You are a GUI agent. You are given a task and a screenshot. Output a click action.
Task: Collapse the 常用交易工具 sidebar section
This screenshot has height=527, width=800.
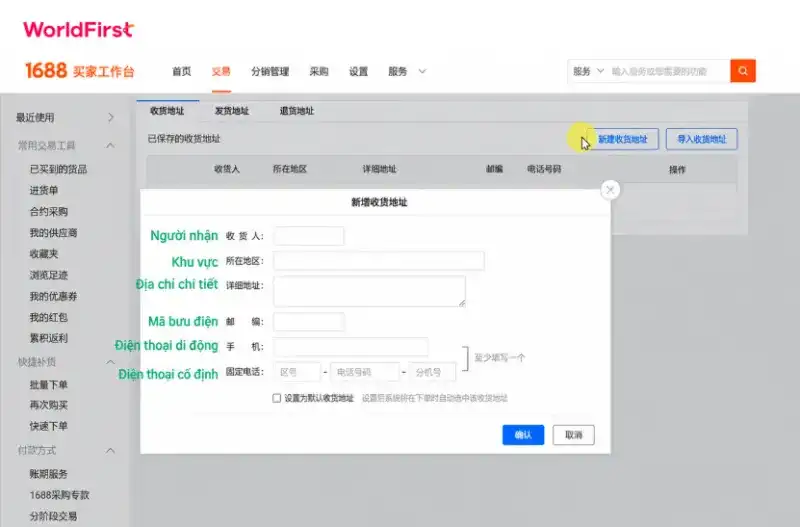click(x=110, y=146)
